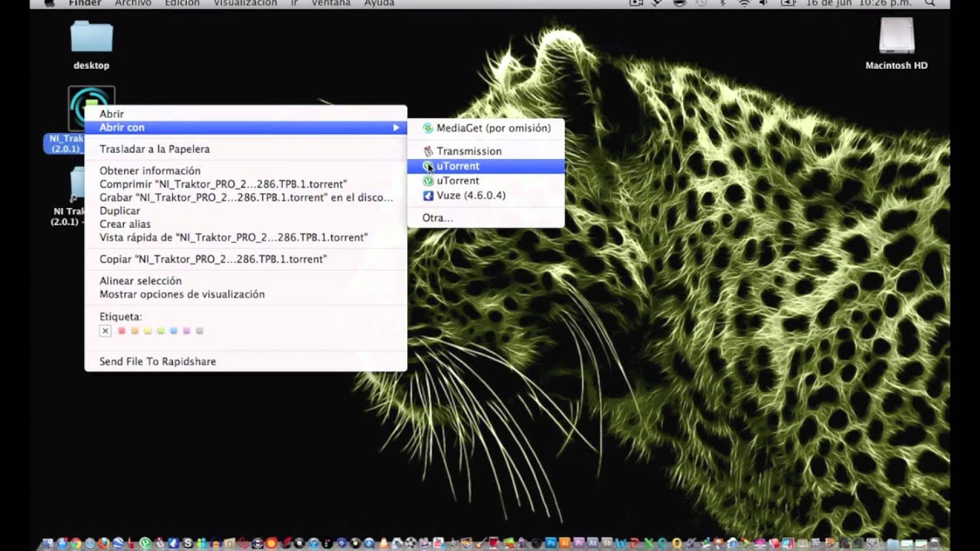This screenshot has height=551, width=980.
Task: Select Alinear selección
Action: [245, 281]
